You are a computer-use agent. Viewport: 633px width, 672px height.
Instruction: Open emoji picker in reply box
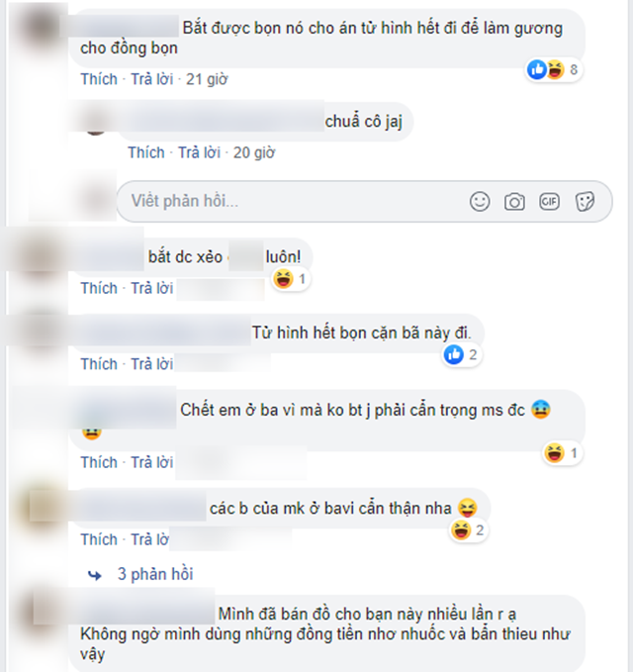pyautogui.click(x=480, y=202)
